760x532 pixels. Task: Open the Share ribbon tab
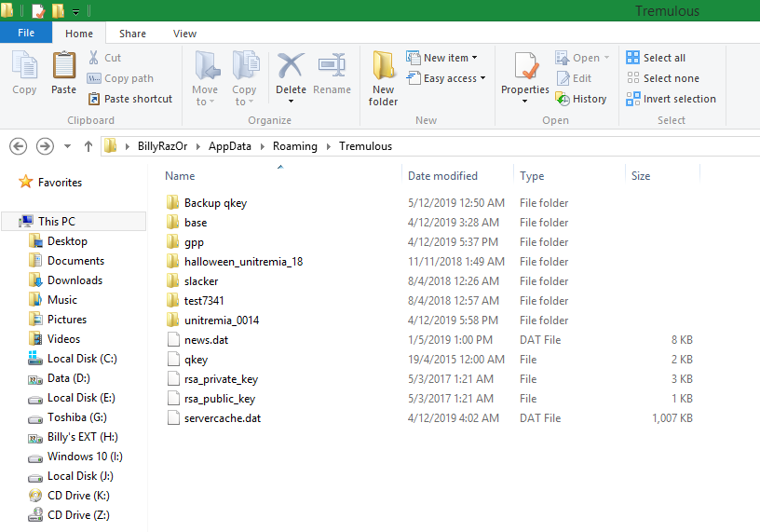pos(132,34)
